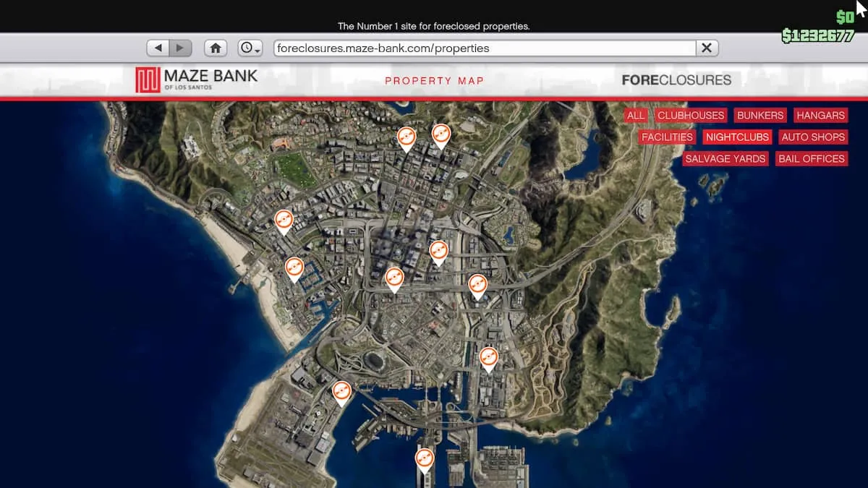This screenshot has height=488, width=868.
Task: Filter map by Clubhouses
Action: 691,116
